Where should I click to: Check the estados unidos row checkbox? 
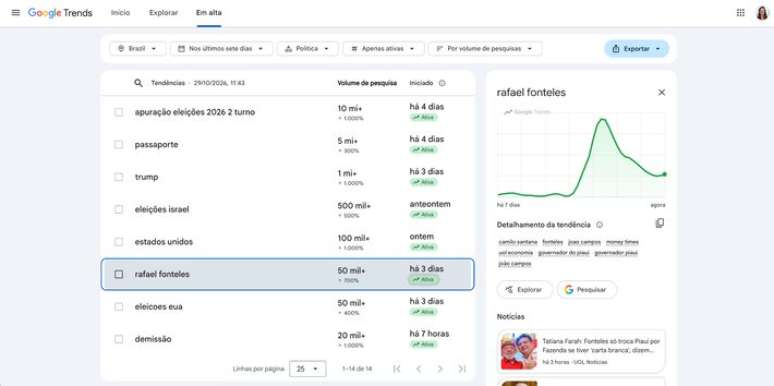pyautogui.click(x=118, y=242)
